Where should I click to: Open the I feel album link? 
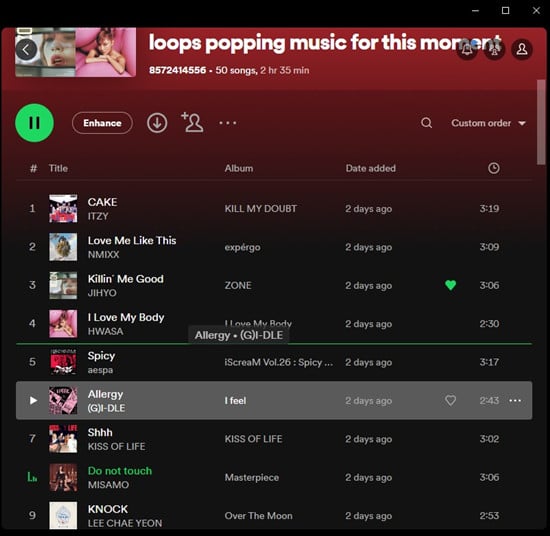tap(235, 401)
